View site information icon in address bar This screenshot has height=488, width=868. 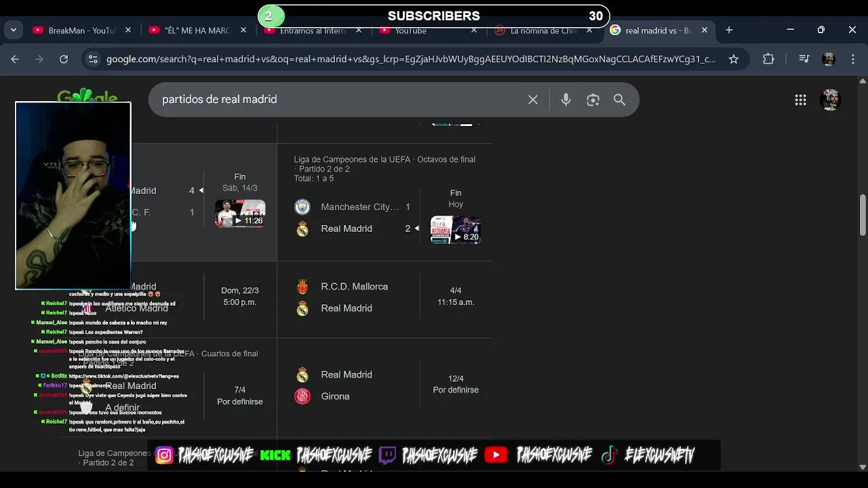94,59
